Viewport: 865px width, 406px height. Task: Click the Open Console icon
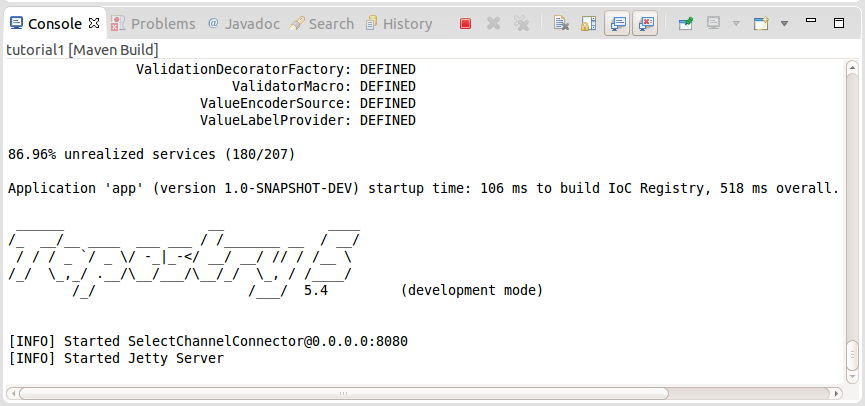(x=762, y=23)
